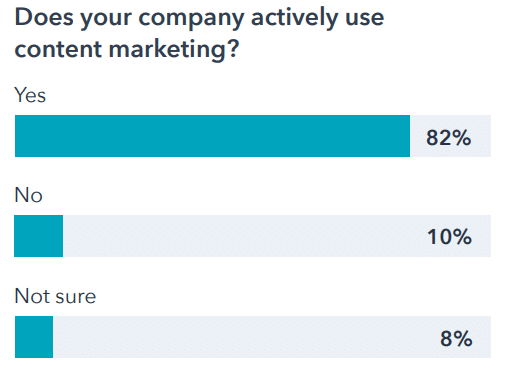This screenshot has height=373, width=520.
Task: Click the question mark ending the title
Action: pos(233,49)
